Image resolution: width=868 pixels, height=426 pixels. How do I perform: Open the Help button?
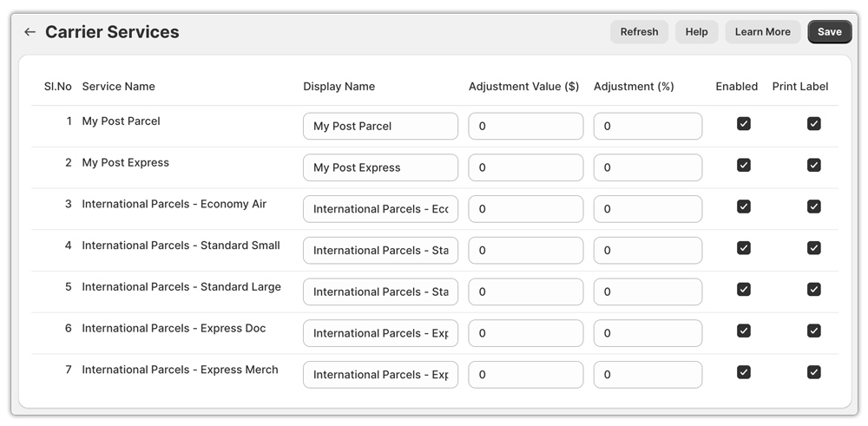coord(696,32)
